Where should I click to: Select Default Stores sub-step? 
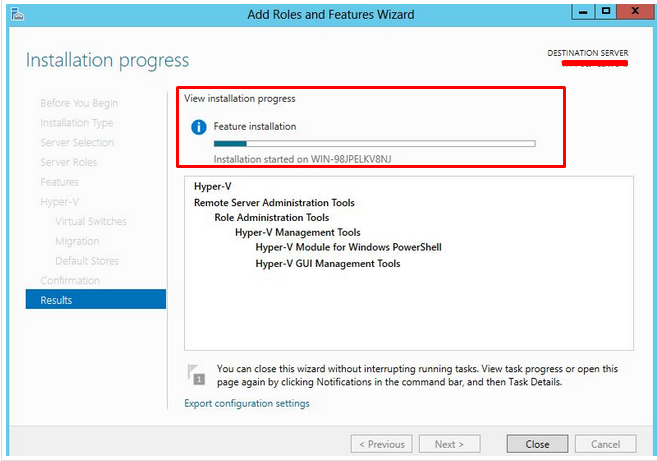pos(87,261)
